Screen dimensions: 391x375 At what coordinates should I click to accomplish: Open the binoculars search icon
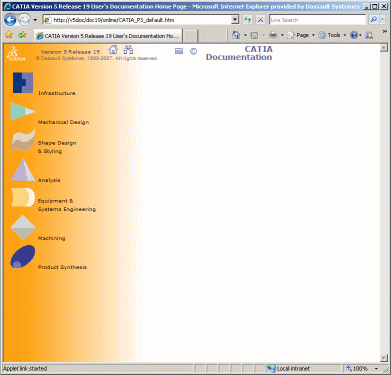pos(128,50)
